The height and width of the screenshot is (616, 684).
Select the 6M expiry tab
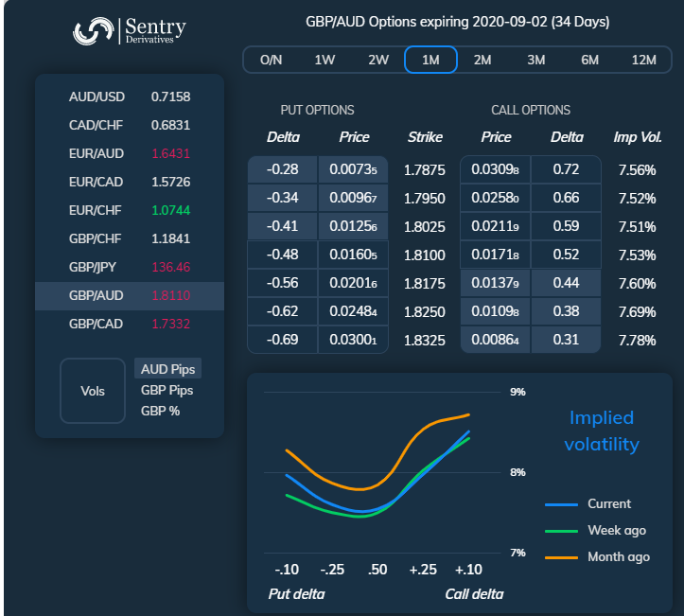coord(589,60)
